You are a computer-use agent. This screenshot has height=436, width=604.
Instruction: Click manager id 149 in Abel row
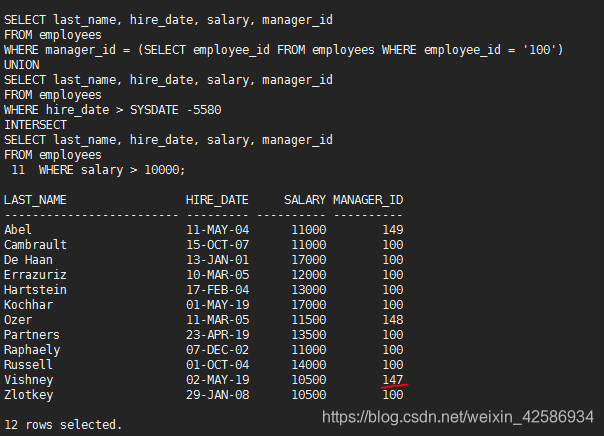coord(393,230)
